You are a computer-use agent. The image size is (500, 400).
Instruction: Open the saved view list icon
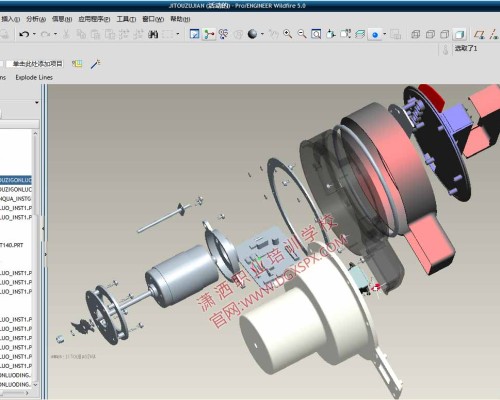(345, 34)
